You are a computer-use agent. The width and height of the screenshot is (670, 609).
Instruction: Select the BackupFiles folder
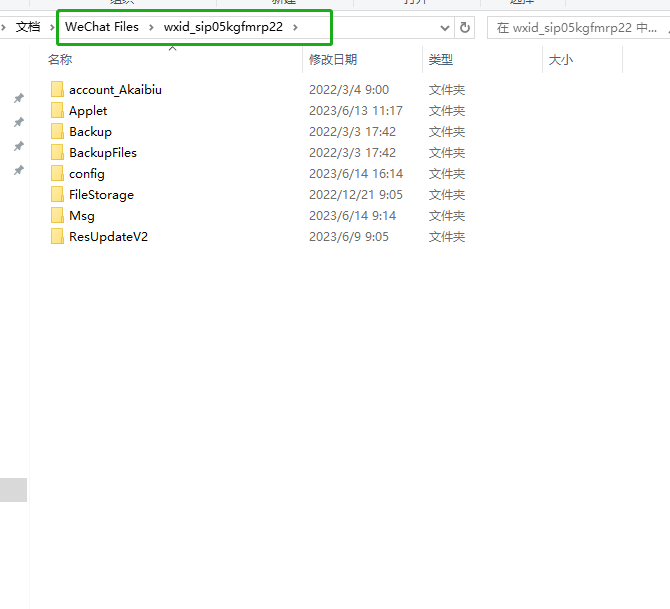point(102,153)
